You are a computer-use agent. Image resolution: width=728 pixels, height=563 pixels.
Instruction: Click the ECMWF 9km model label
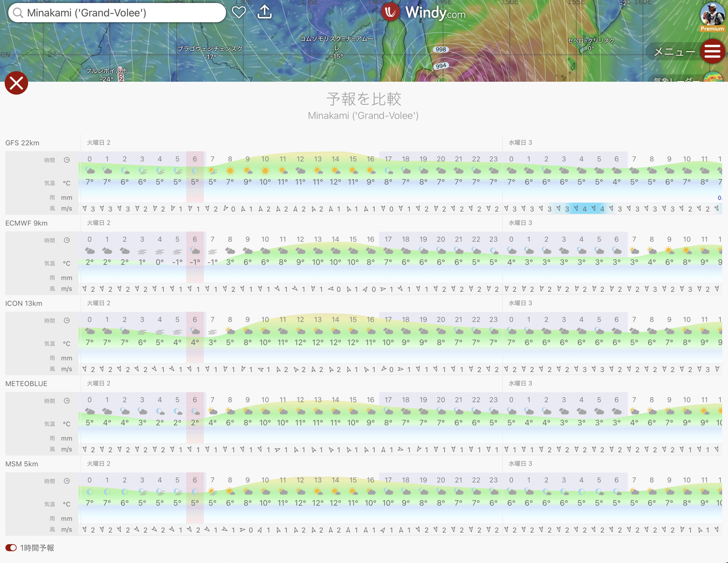(x=26, y=223)
